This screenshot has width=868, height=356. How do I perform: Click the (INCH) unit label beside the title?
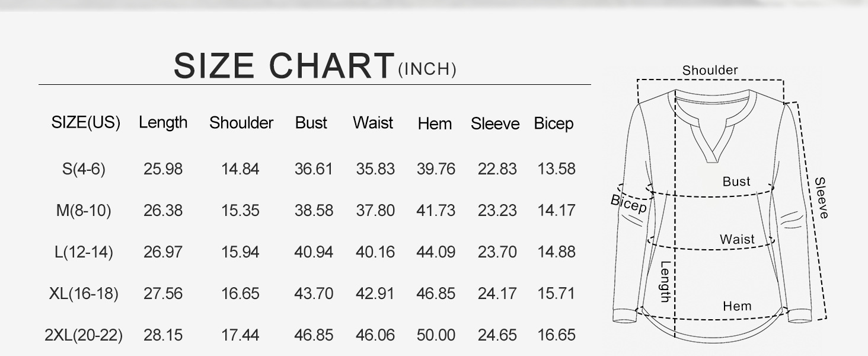(427, 70)
